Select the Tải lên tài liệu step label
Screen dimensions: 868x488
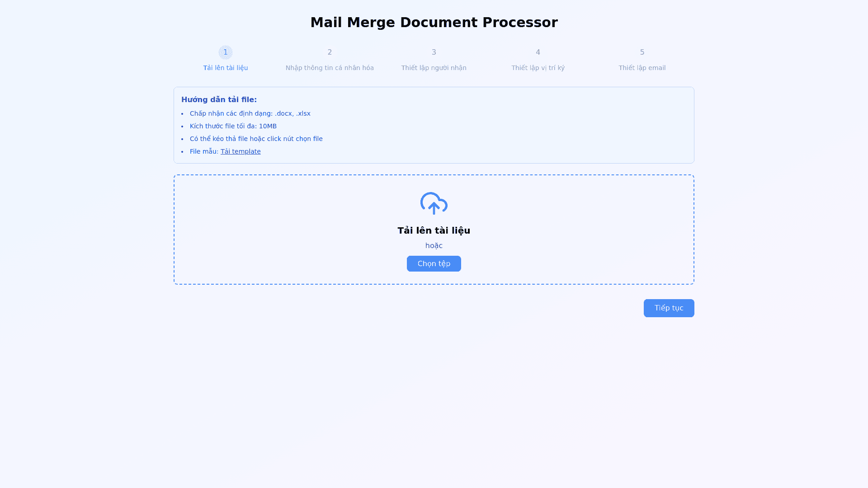click(226, 68)
